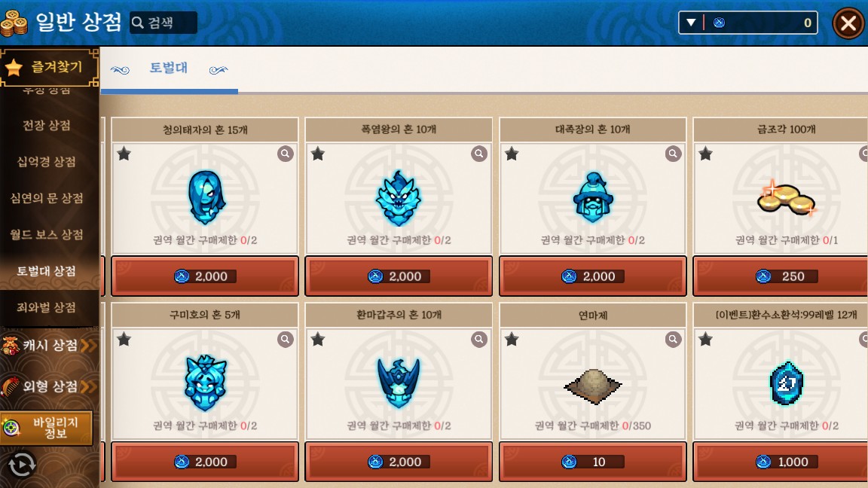Open the 바일리지 정보 button

[x=47, y=428]
